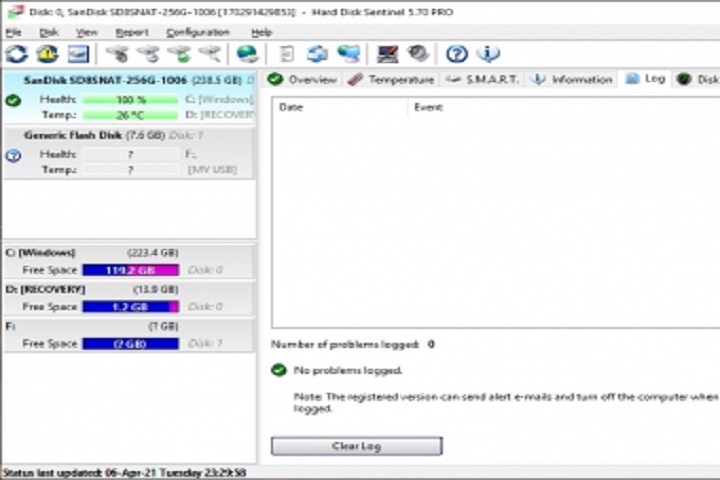720x480 pixels.
Task: Click the blue info icon in toolbar
Action: tap(487, 54)
